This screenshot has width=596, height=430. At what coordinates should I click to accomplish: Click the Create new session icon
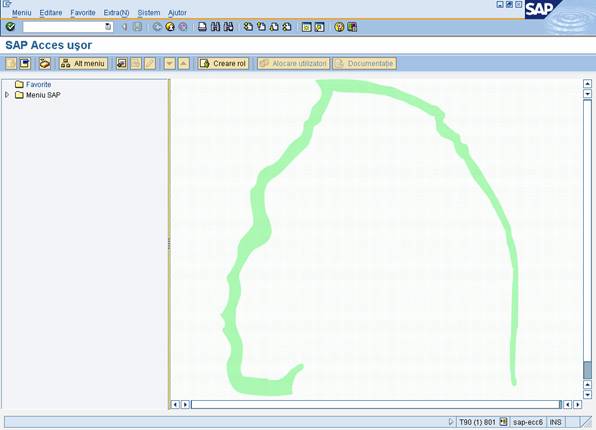click(306, 27)
